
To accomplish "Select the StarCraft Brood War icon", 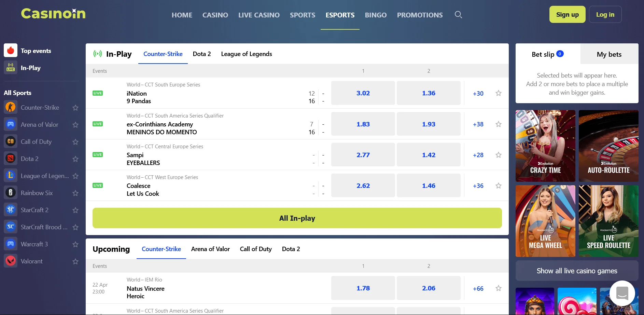I will [x=11, y=227].
